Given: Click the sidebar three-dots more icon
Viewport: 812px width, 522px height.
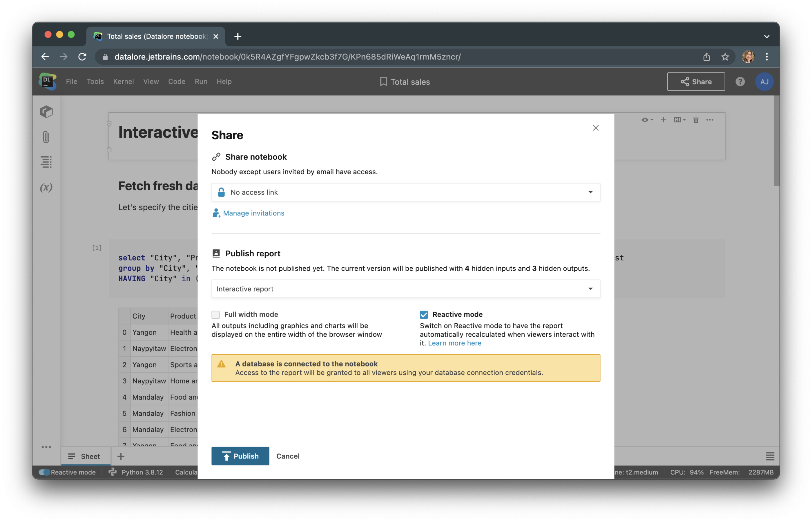Looking at the screenshot, I should (46, 447).
